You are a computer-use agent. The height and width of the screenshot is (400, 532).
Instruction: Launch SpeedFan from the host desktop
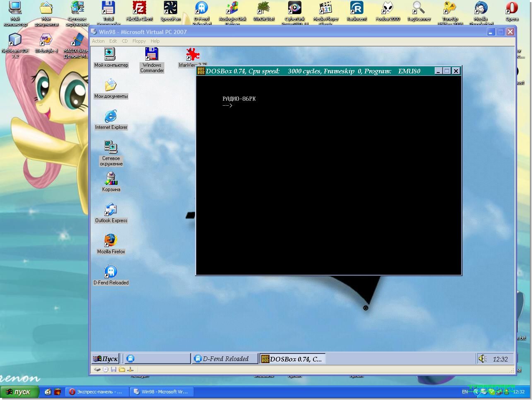170,8
